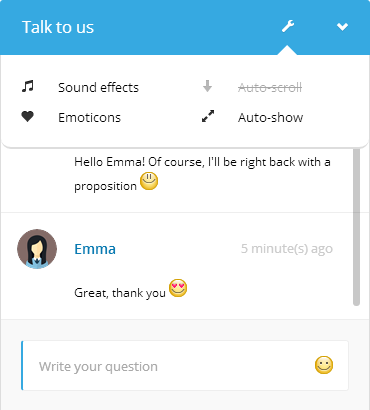
Task: Click the 5 minute(s) ago timestamp
Action: 287,249
